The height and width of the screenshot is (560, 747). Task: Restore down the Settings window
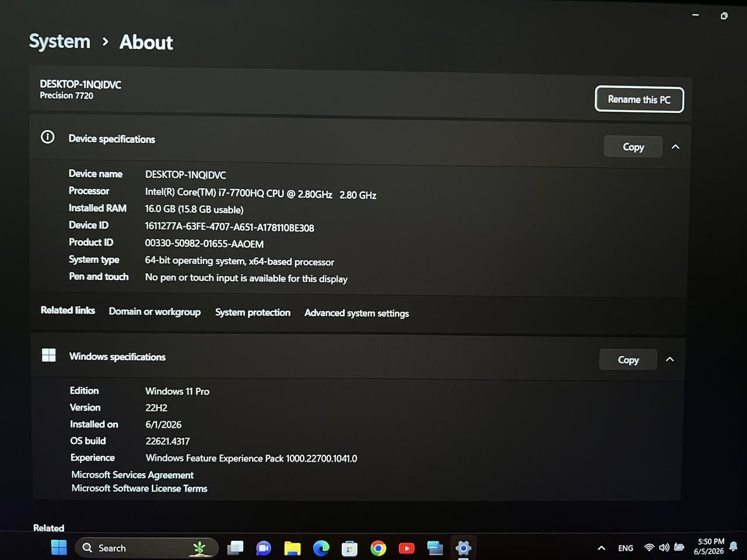pyautogui.click(x=724, y=16)
